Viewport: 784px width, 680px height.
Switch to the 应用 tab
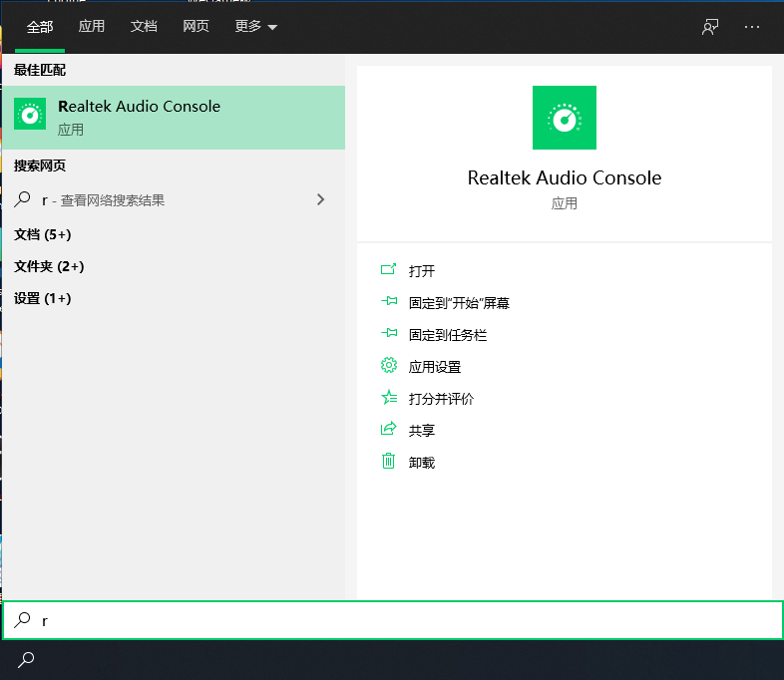[92, 27]
